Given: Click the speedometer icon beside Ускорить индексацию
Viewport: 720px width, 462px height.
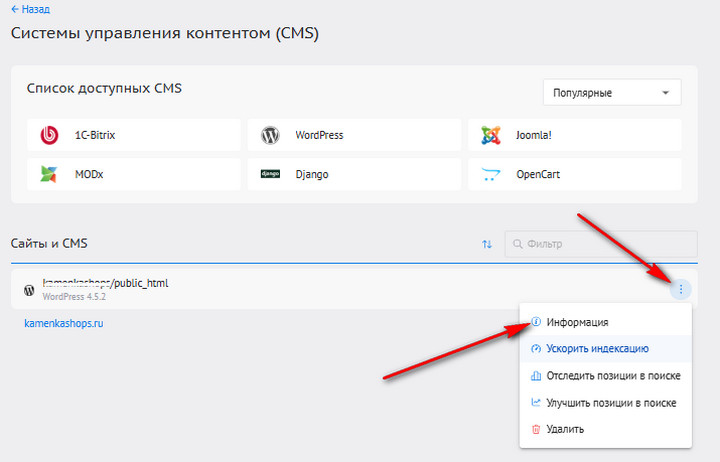Looking at the screenshot, I should click(536, 349).
